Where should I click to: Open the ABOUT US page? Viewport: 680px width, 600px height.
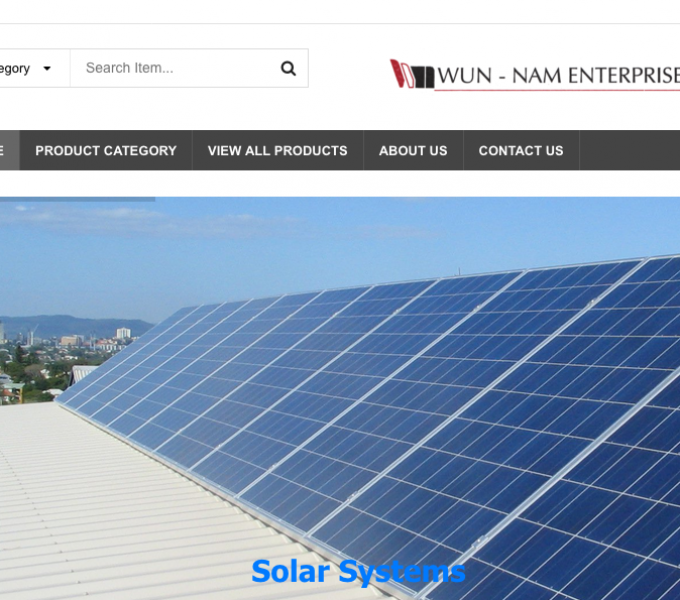413,150
